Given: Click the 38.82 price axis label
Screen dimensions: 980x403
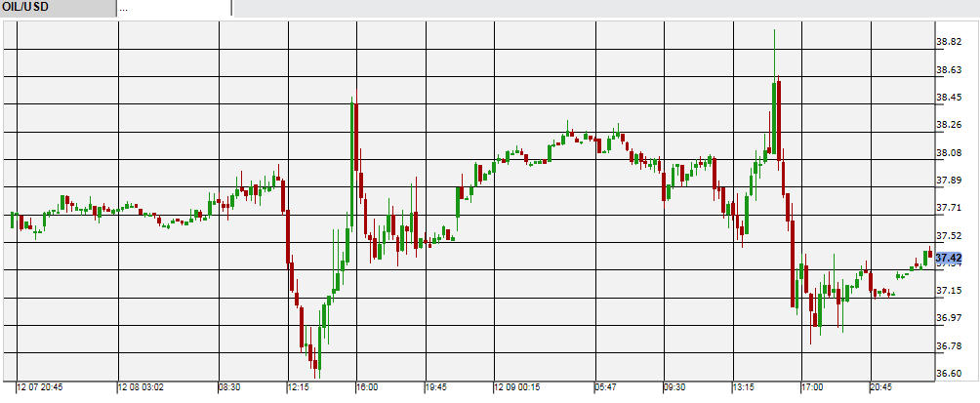Looking at the screenshot, I should tap(949, 42).
